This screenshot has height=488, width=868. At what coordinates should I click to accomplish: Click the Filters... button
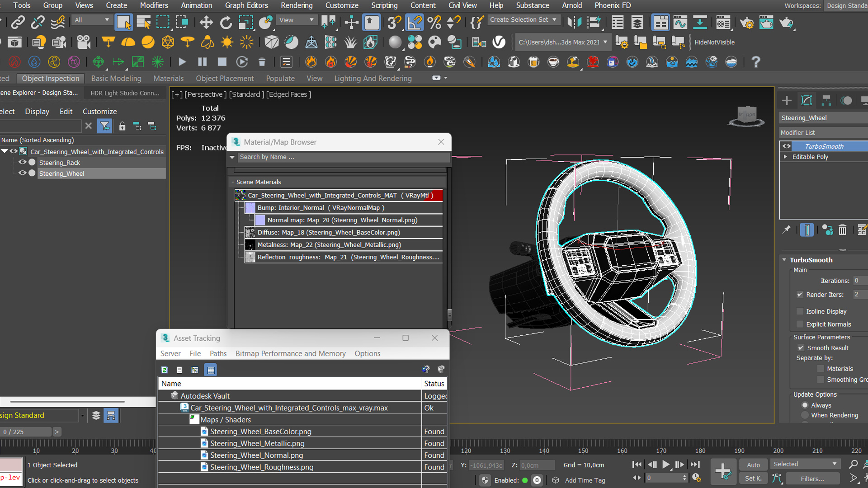[x=812, y=479]
